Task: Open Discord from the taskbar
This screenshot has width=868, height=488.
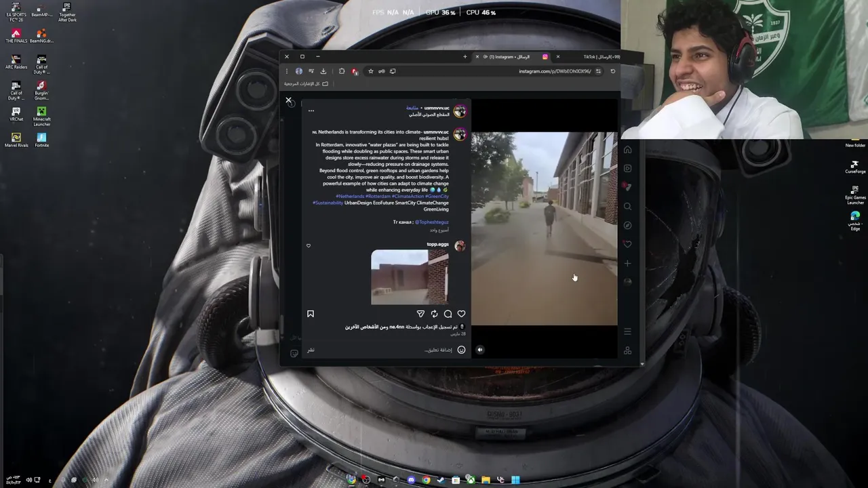Action: point(411,480)
